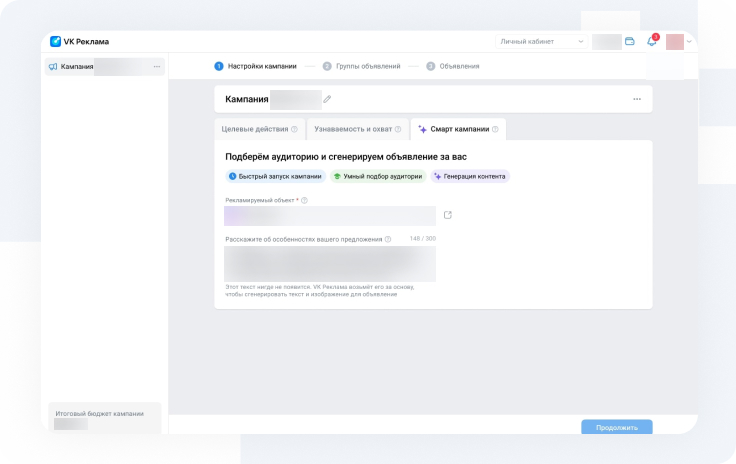Expand the profile avatar menu
The width and height of the screenshot is (736, 464).
tap(680, 41)
